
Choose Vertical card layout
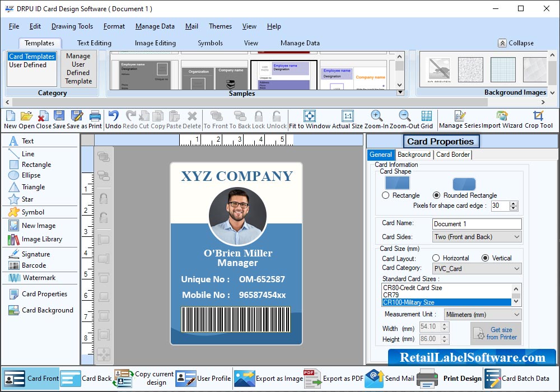pos(485,258)
